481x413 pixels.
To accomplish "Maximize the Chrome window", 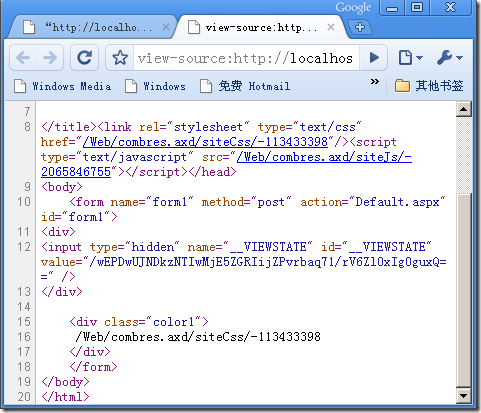I will click(417, 8).
